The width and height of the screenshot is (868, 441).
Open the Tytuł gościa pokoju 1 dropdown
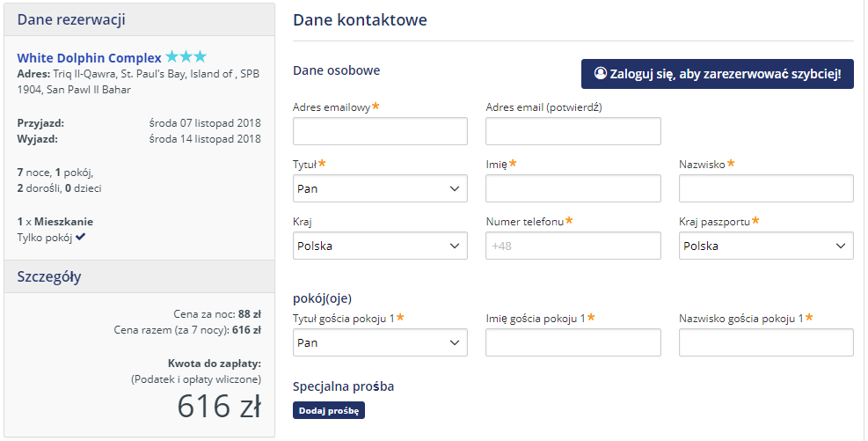point(380,342)
